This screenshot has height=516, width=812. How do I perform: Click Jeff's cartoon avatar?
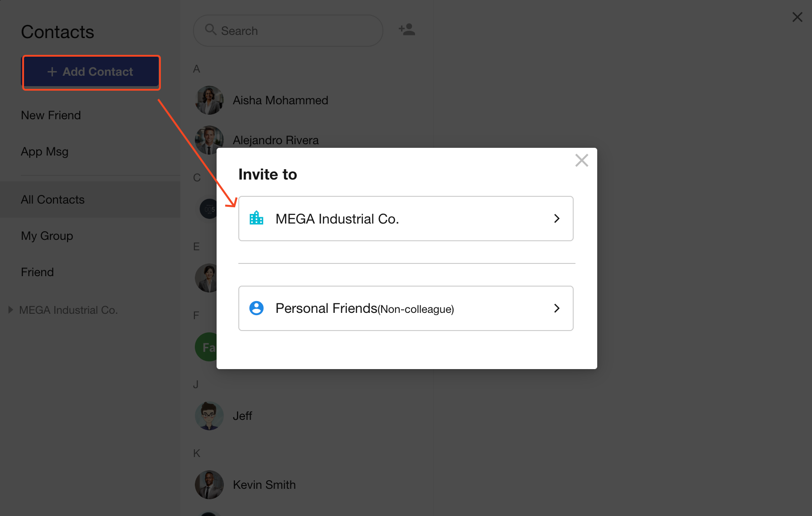click(209, 416)
